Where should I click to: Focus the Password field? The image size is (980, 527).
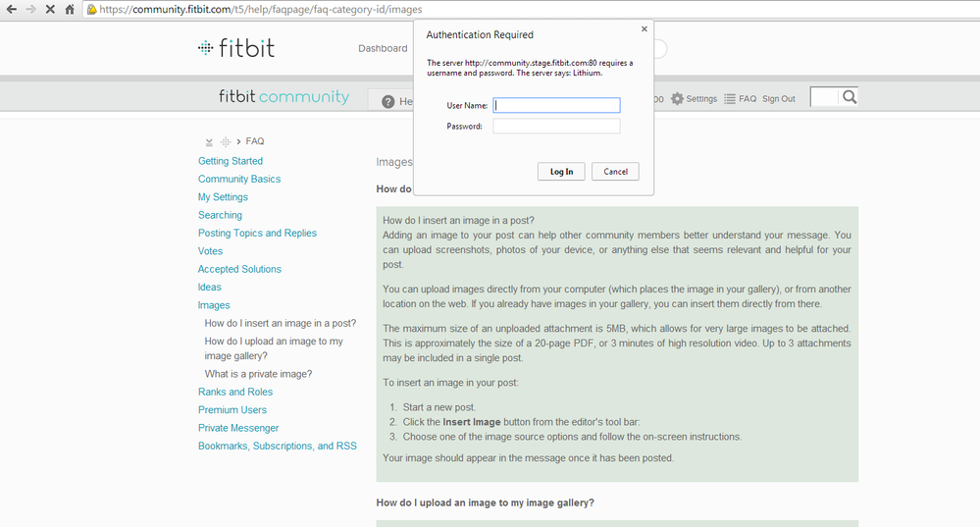point(556,127)
